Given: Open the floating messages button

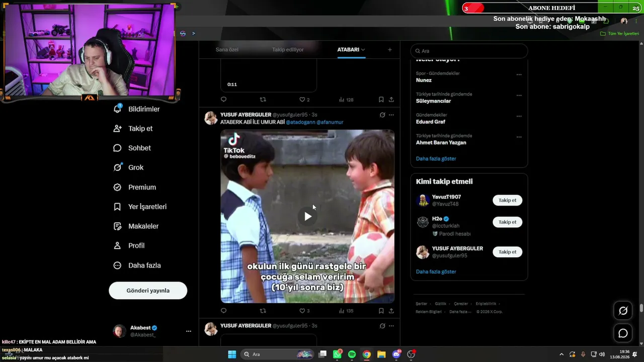Looking at the screenshot, I should coord(623,333).
